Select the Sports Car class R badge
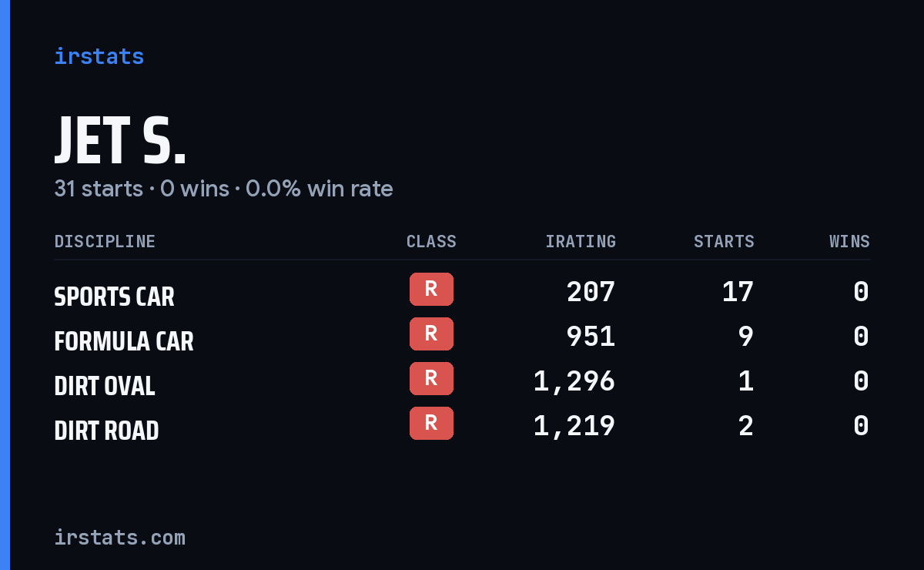The image size is (924, 570). [x=431, y=290]
